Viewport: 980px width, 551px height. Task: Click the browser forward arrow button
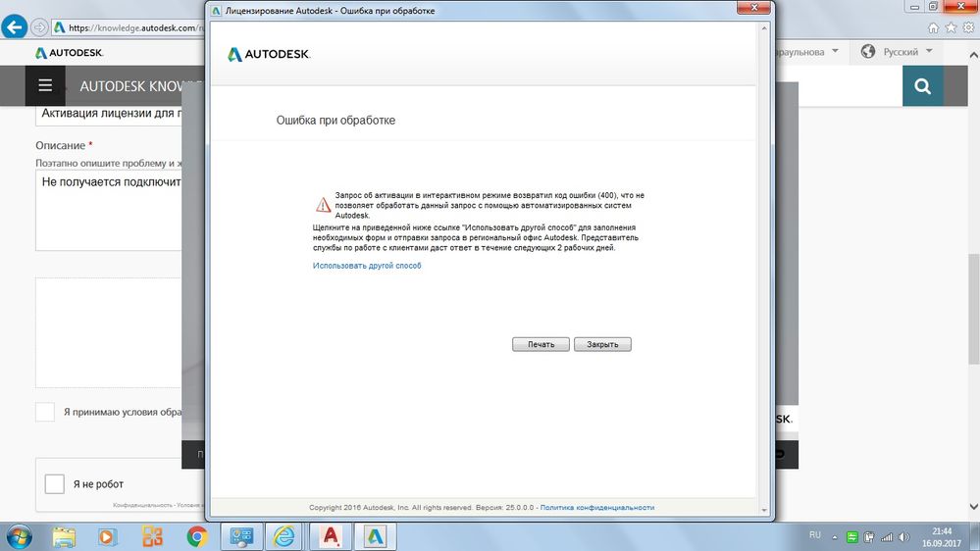(39, 27)
